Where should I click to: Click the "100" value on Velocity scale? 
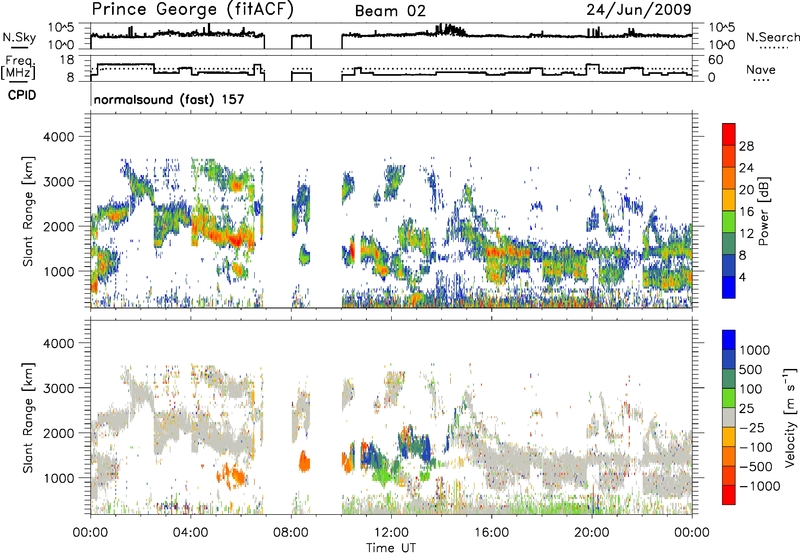[752, 389]
